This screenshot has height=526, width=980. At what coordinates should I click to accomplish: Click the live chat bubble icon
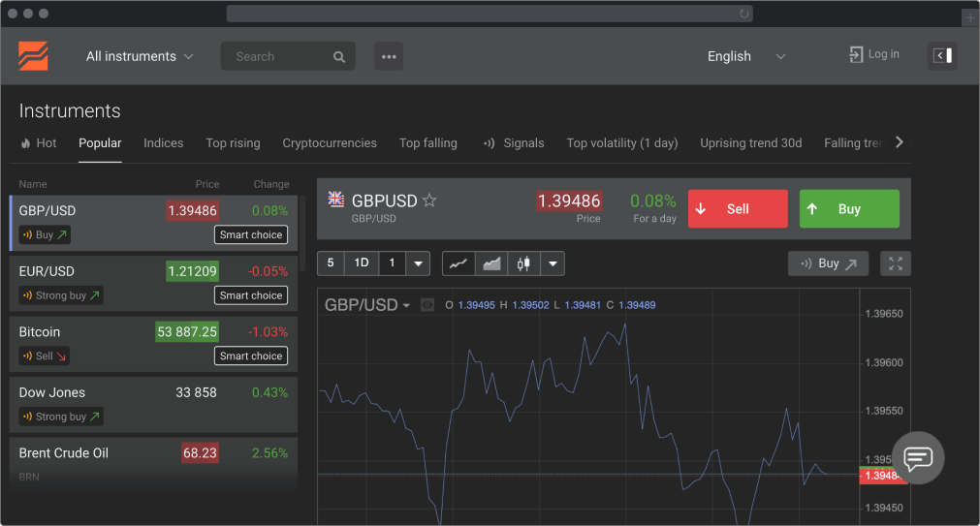917,458
